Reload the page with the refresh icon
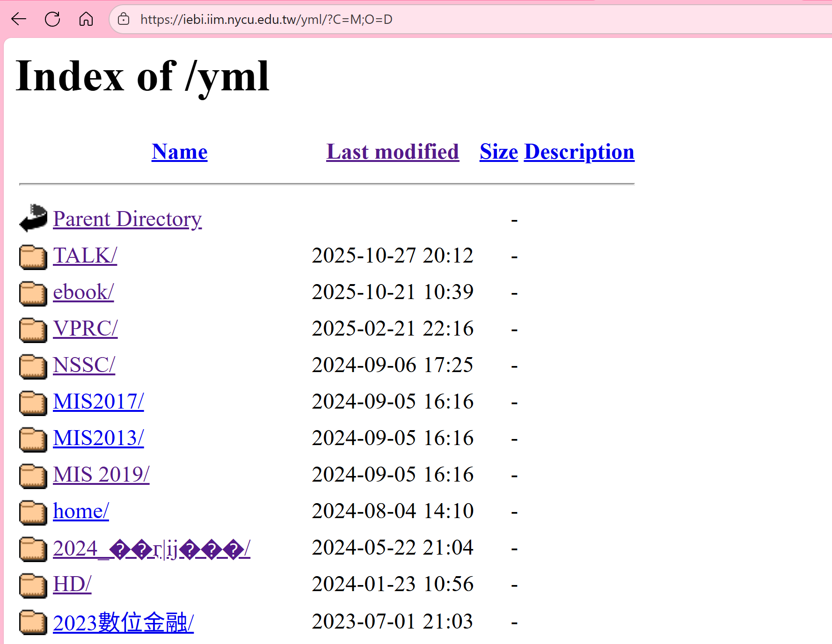The height and width of the screenshot is (644, 832). click(52, 19)
